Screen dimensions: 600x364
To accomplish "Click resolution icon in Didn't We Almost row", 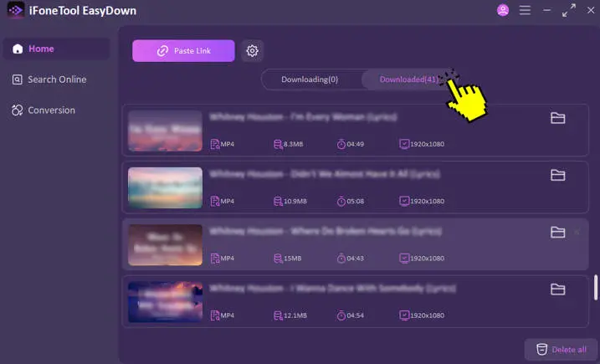I will click(x=404, y=201).
